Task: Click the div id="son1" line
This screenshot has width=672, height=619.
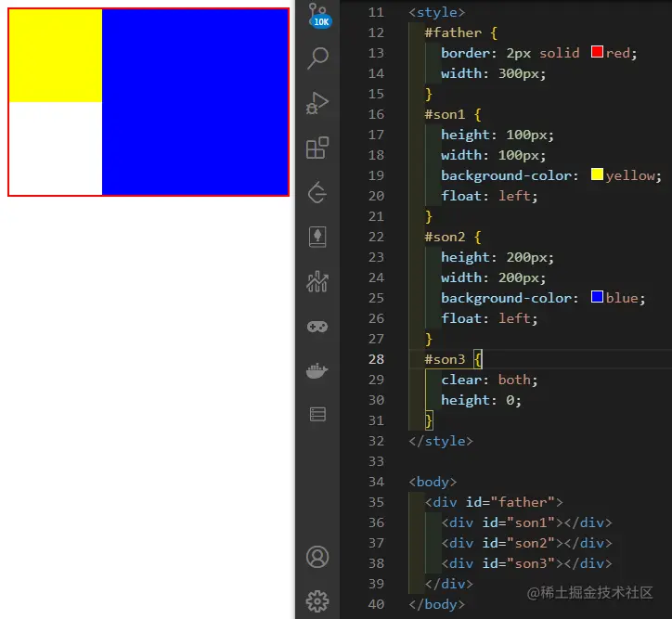Action: (x=526, y=522)
